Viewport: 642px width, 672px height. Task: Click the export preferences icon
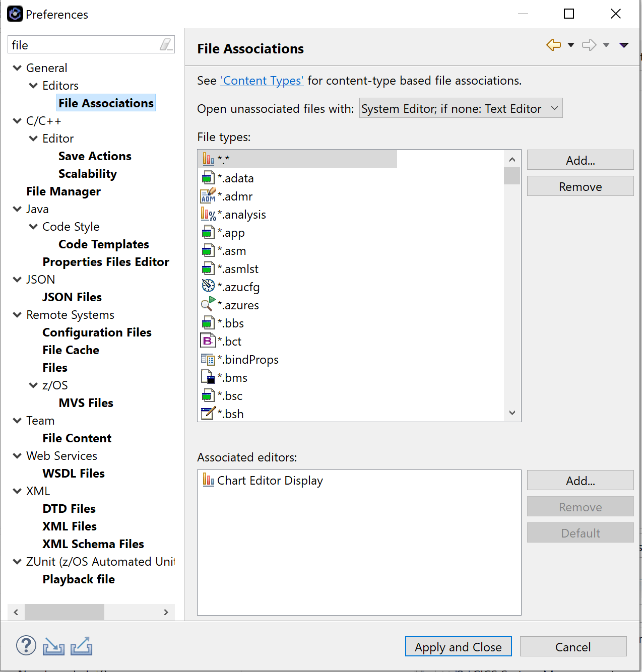click(81, 645)
